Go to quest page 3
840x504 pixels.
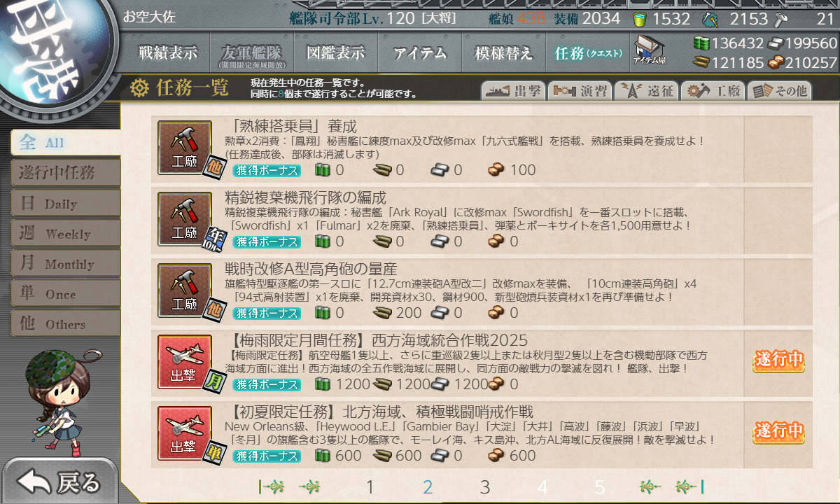click(485, 487)
